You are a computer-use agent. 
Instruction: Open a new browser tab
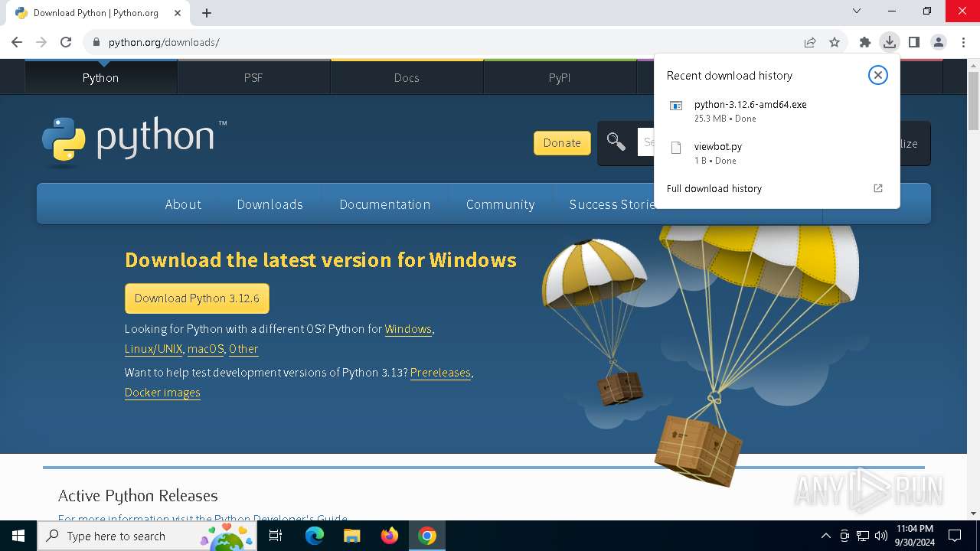click(207, 12)
